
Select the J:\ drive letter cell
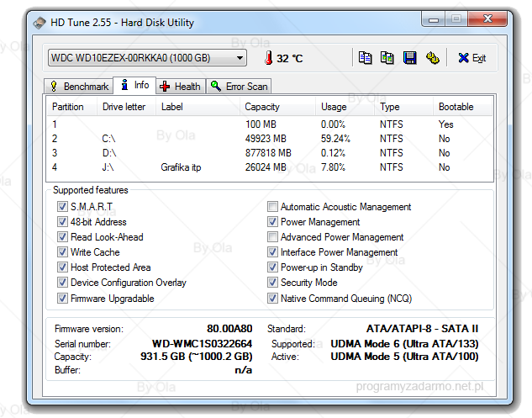[x=108, y=167]
